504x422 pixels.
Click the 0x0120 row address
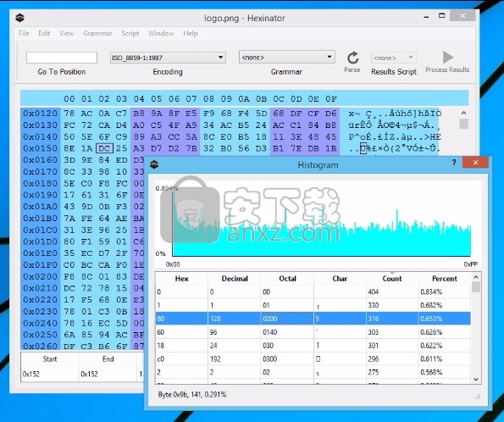(40, 114)
